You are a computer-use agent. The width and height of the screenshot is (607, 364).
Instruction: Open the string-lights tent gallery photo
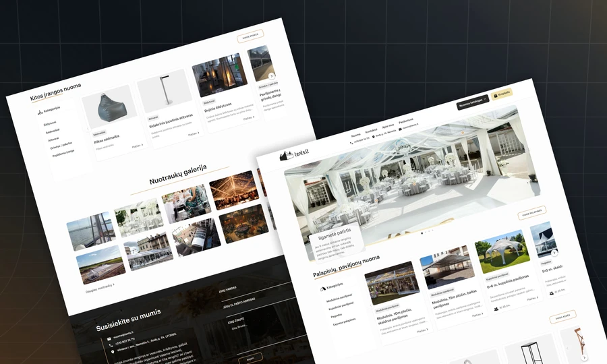point(234,190)
